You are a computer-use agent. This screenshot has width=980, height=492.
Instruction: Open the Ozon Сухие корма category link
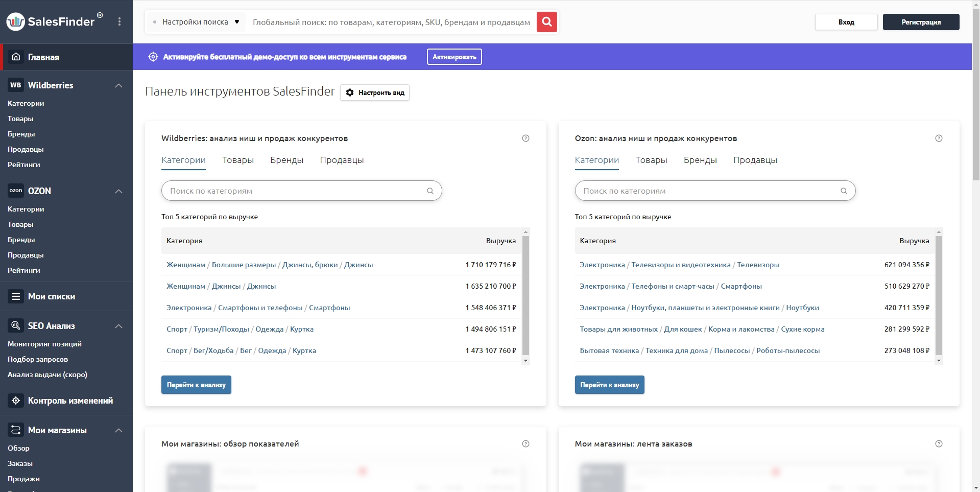coord(803,329)
